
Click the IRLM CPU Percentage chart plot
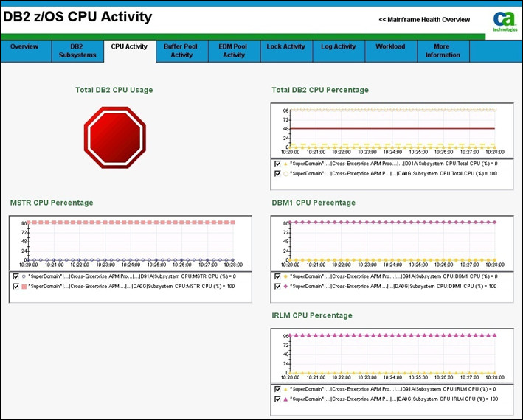392,354
